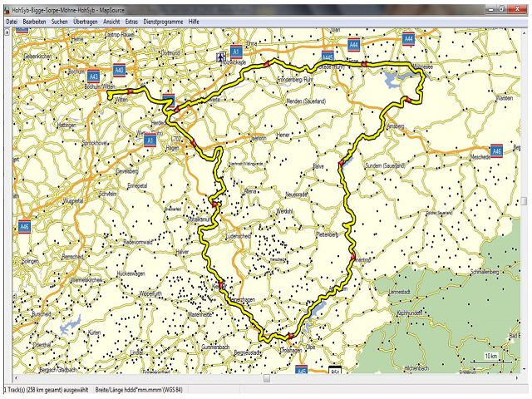The height and width of the screenshot is (399, 532).
Task: Expand the collapsed left side panel arrow
Action: point(7,32)
